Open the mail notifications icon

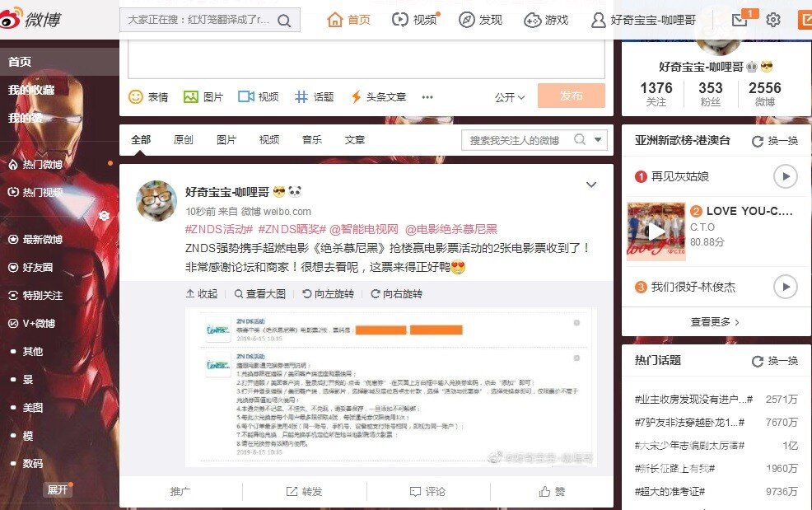740,21
